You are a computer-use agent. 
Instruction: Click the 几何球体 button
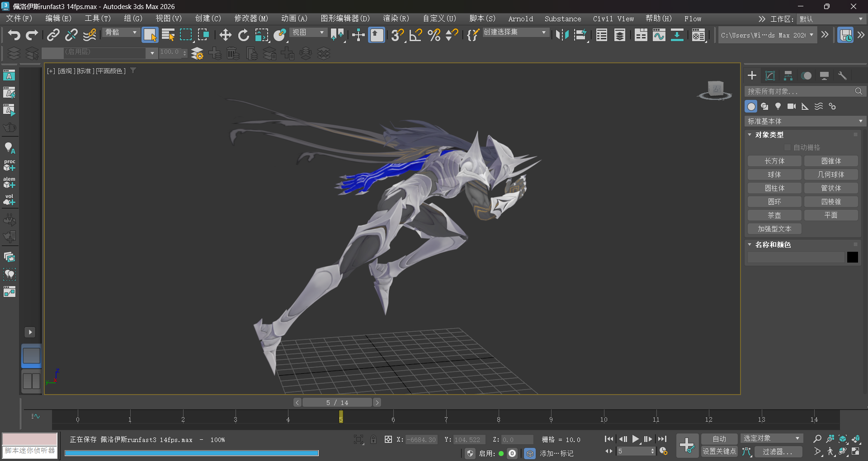pyautogui.click(x=831, y=174)
